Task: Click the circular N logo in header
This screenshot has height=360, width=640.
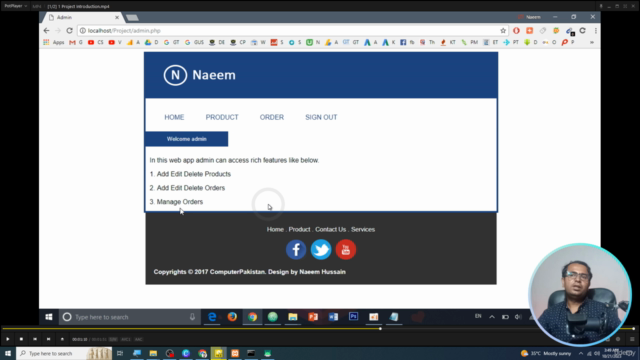Action: tap(175, 75)
